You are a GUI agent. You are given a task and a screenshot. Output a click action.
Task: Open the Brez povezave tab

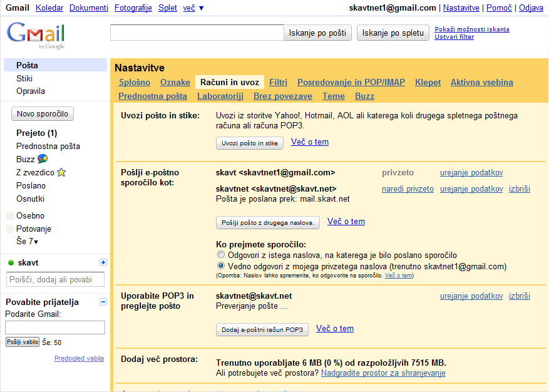click(283, 96)
